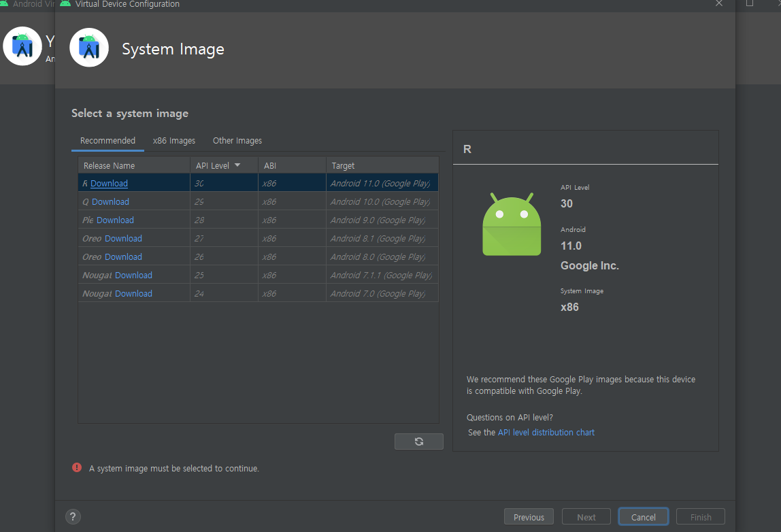Open the API level distribution chart link
781x532 pixels.
click(x=546, y=433)
